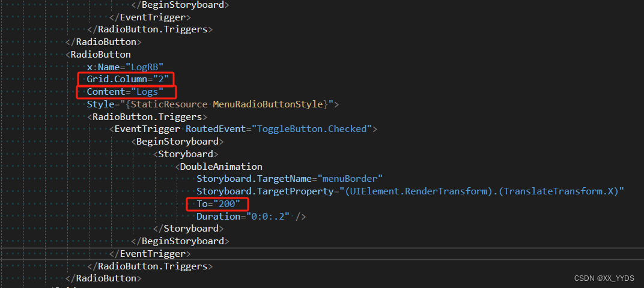Click the closing </Storyboard> tag
The width and height of the screenshot is (644, 288).
point(188,229)
